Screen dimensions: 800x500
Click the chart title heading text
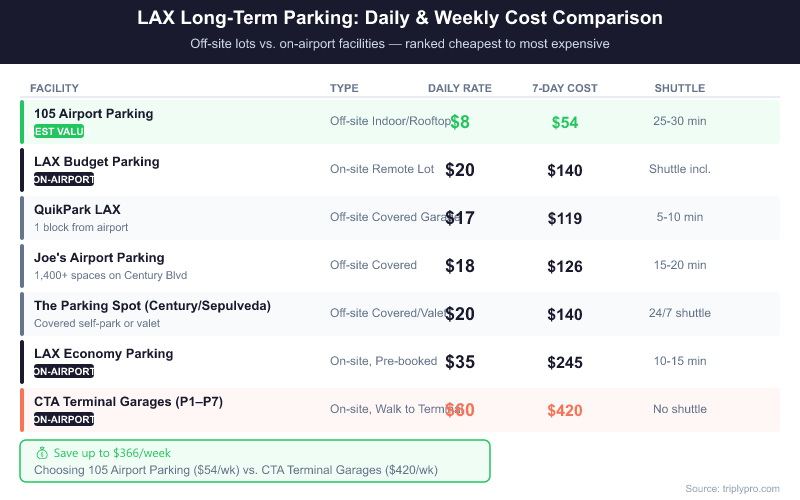[x=400, y=19]
